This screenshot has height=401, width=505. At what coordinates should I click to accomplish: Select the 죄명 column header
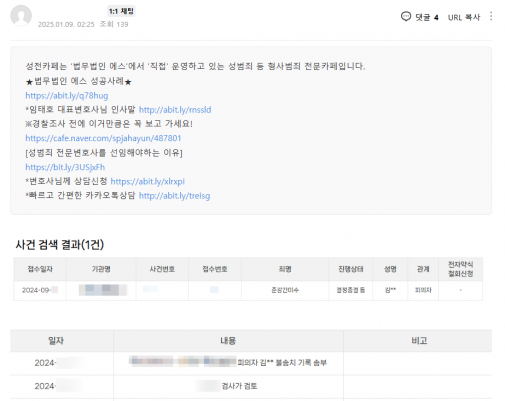coord(285,269)
